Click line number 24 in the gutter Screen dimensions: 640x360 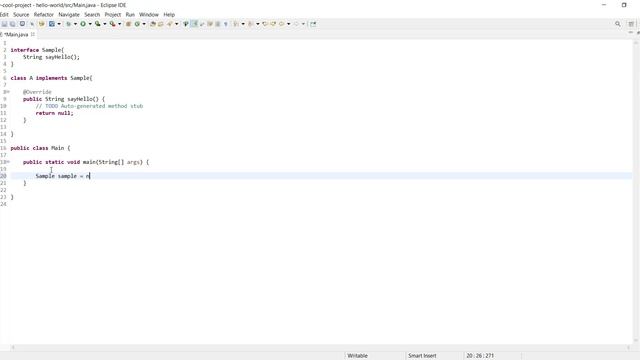click(x=3, y=204)
